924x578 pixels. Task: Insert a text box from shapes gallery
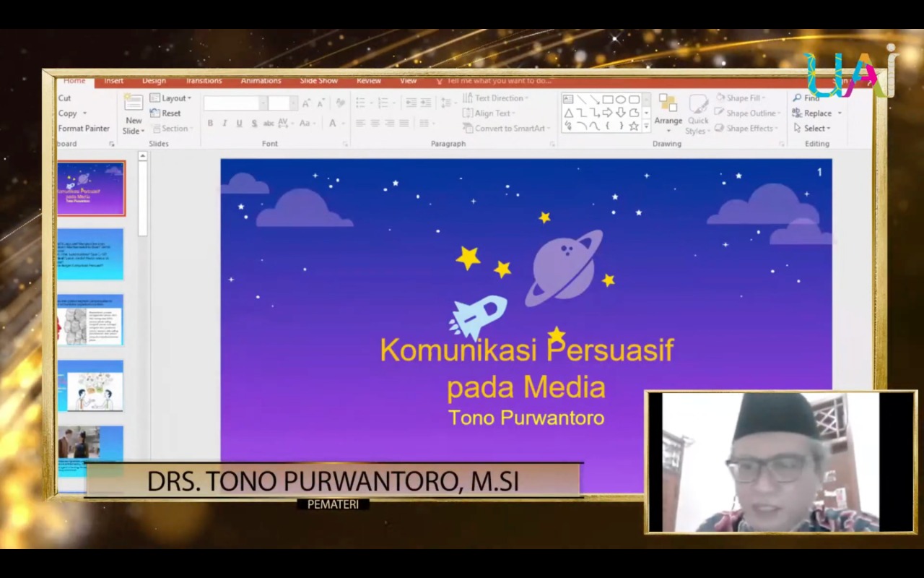click(x=568, y=100)
